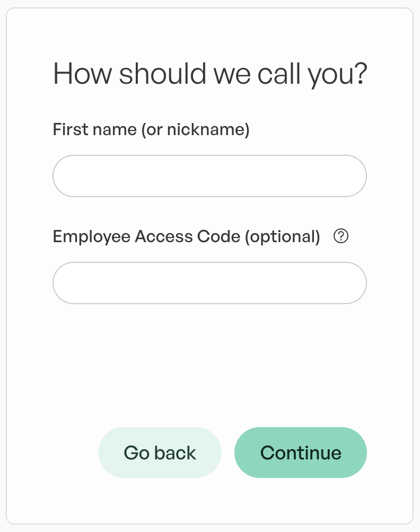Open the question mark tooltip icon
Image resolution: width=420 pixels, height=532 pixels.
click(340, 236)
